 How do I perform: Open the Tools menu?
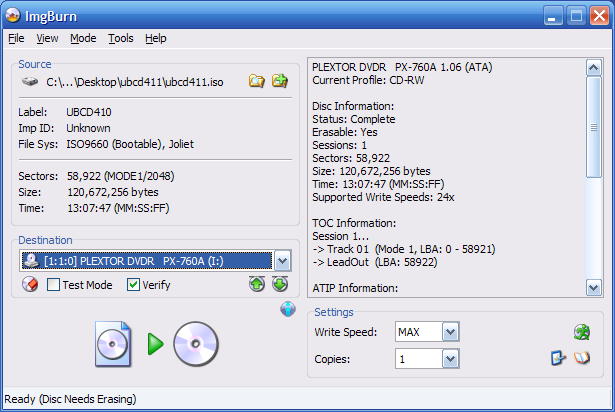(x=121, y=38)
